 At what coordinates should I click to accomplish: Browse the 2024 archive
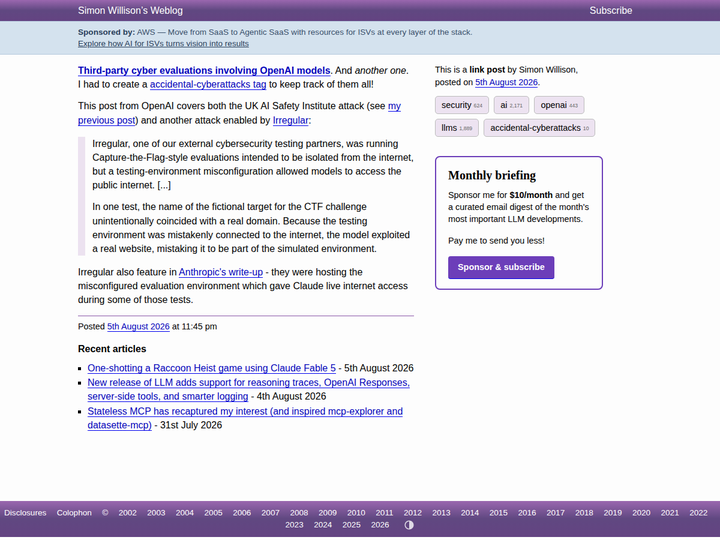[323, 525]
